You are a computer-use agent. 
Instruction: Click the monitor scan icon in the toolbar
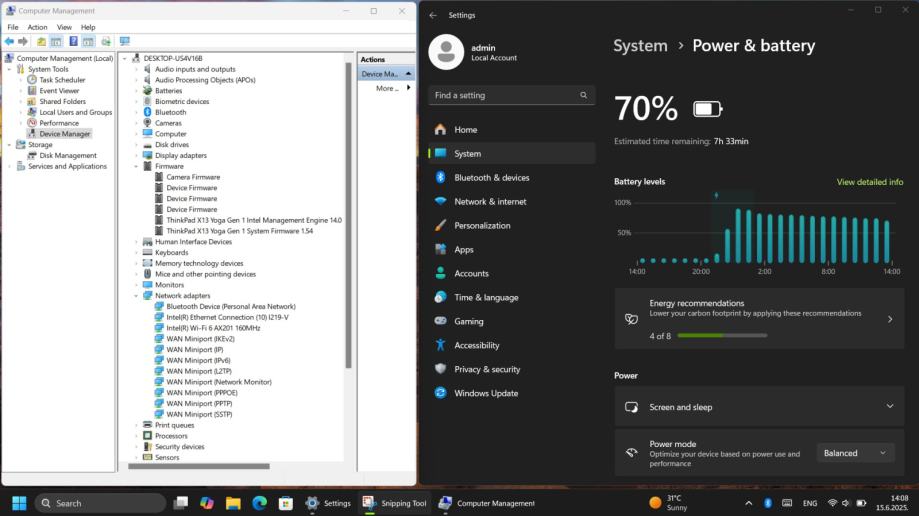(124, 42)
